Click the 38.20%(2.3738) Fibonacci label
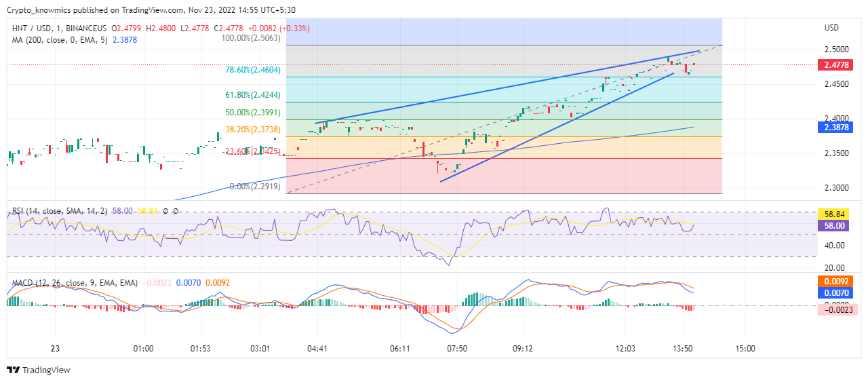 tap(252, 130)
